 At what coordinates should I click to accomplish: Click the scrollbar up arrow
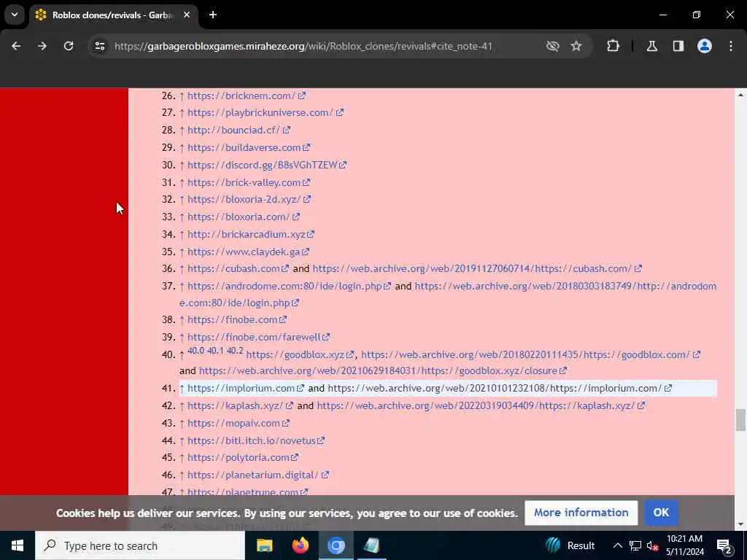tap(740, 96)
